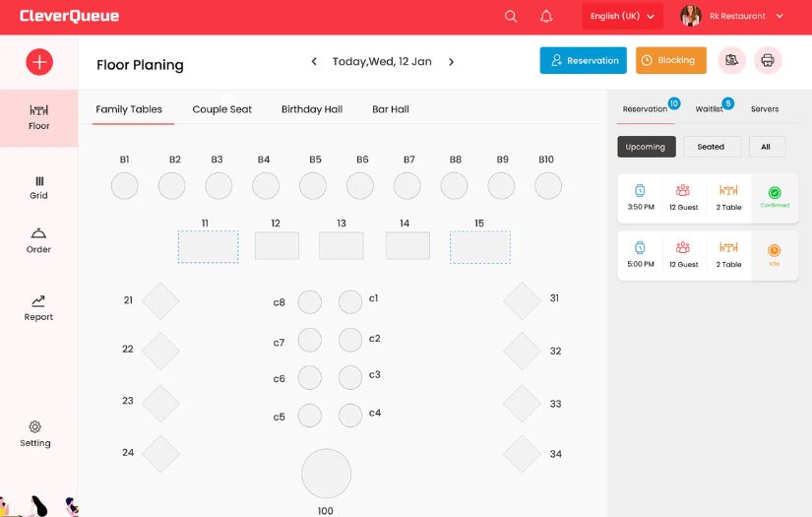The width and height of the screenshot is (812, 517).
Task: Filter by Upcoming reservations
Action: click(x=647, y=147)
